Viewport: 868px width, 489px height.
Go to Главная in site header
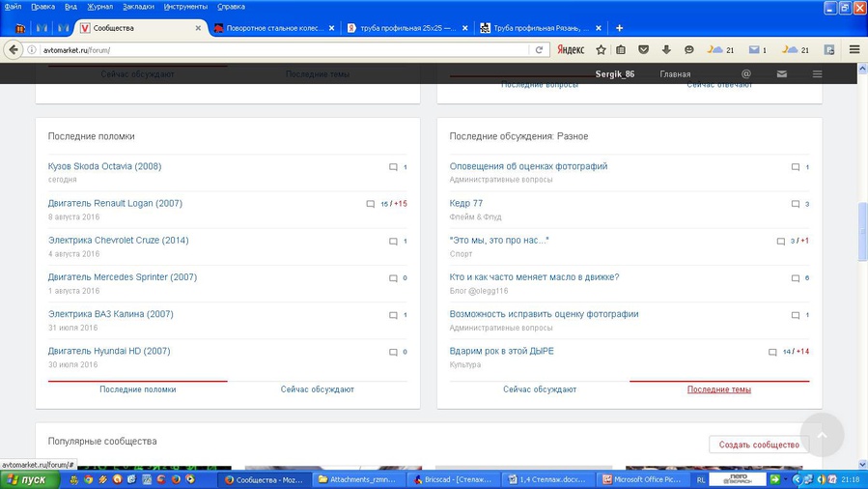pyautogui.click(x=675, y=73)
